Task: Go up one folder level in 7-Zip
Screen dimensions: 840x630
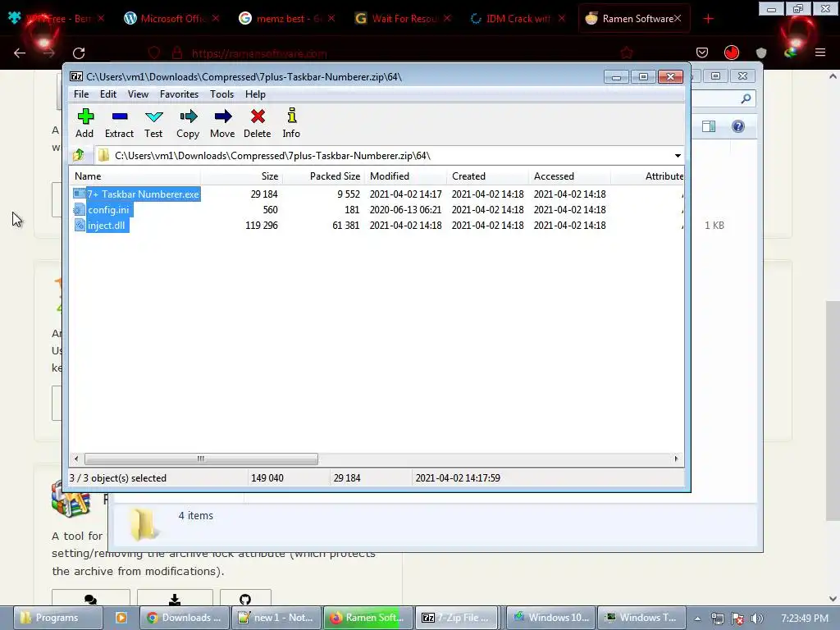Action: [x=79, y=155]
